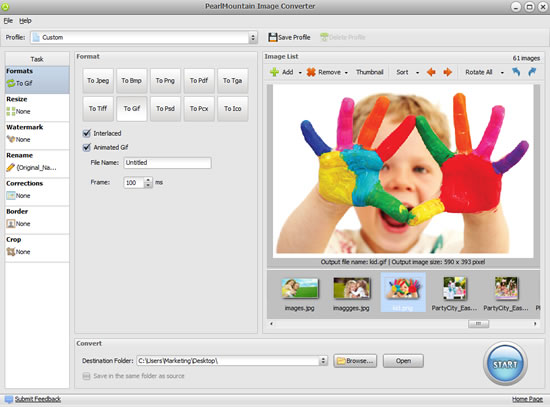Click the green plus Add icon
Viewport: 550px width, 407px height.
point(274,72)
